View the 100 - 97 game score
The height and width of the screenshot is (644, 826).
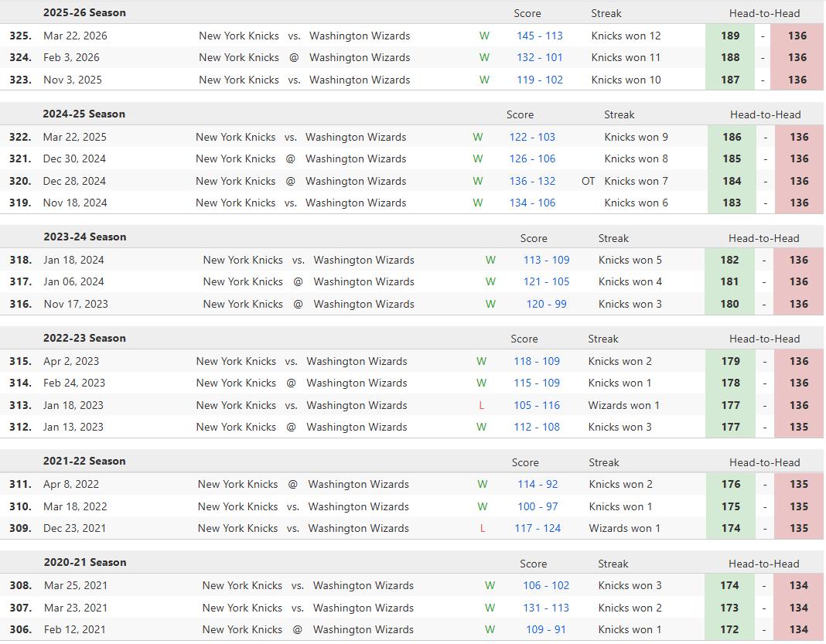coord(538,506)
